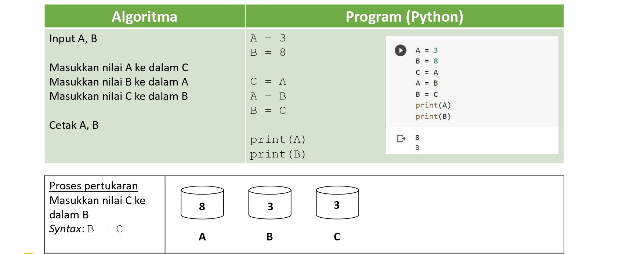Click the Syntax: B = C text
644x254 pixels.
pyautogui.click(x=86, y=229)
